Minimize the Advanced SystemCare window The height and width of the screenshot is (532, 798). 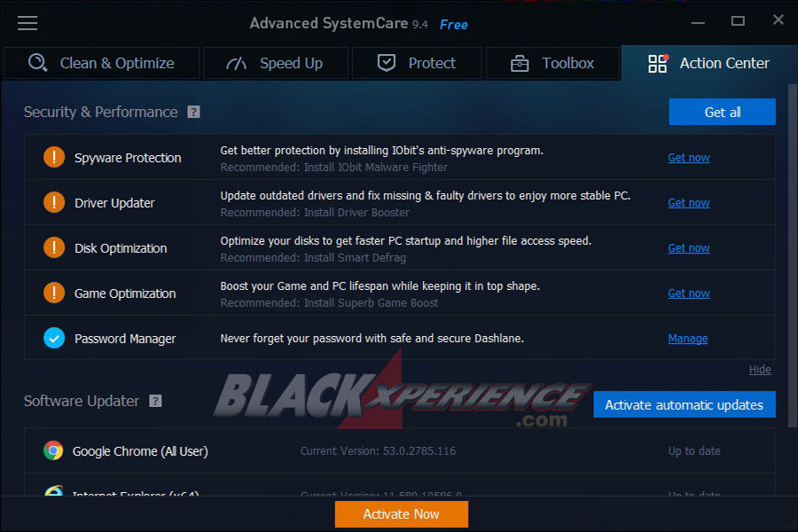[x=698, y=22]
